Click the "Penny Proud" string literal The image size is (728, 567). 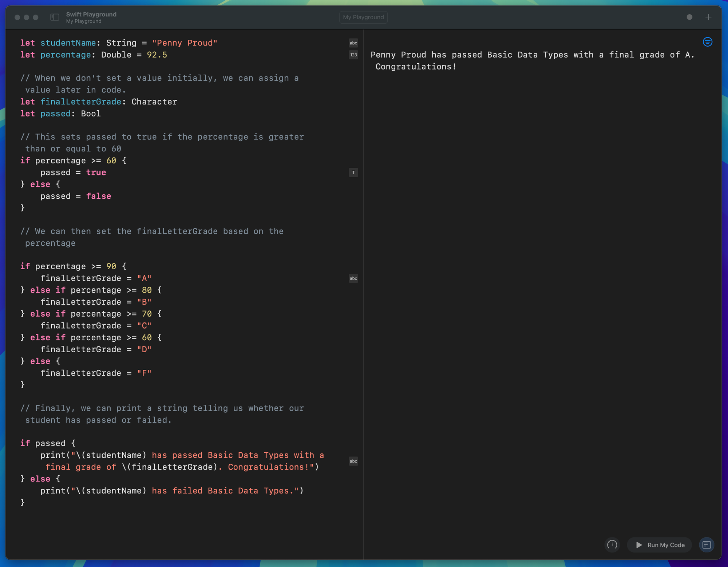(185, 43)
